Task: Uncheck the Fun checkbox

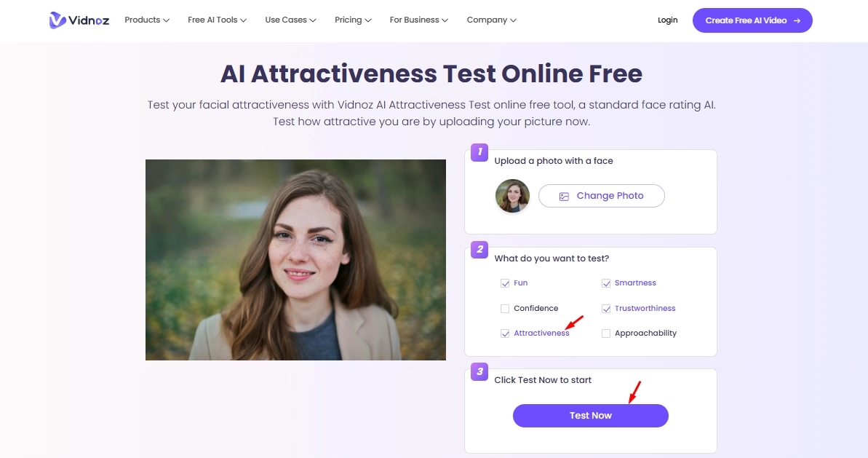Action: (505, 283)
